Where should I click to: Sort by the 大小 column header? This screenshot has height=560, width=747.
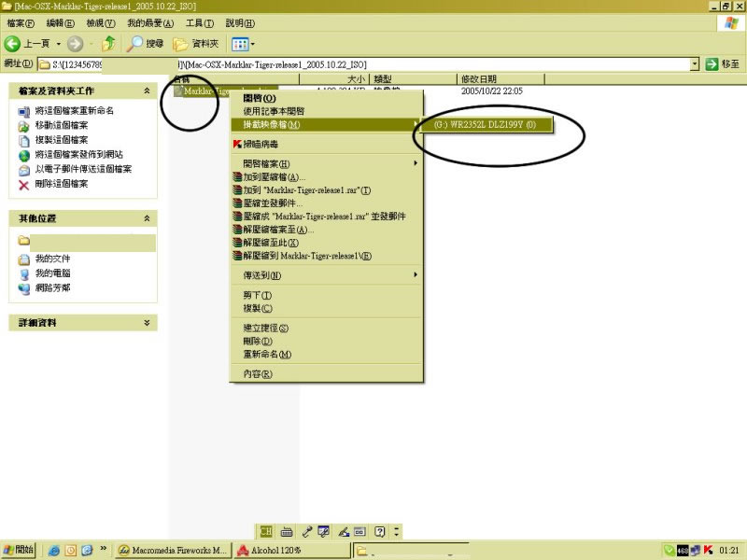point(334,79)
